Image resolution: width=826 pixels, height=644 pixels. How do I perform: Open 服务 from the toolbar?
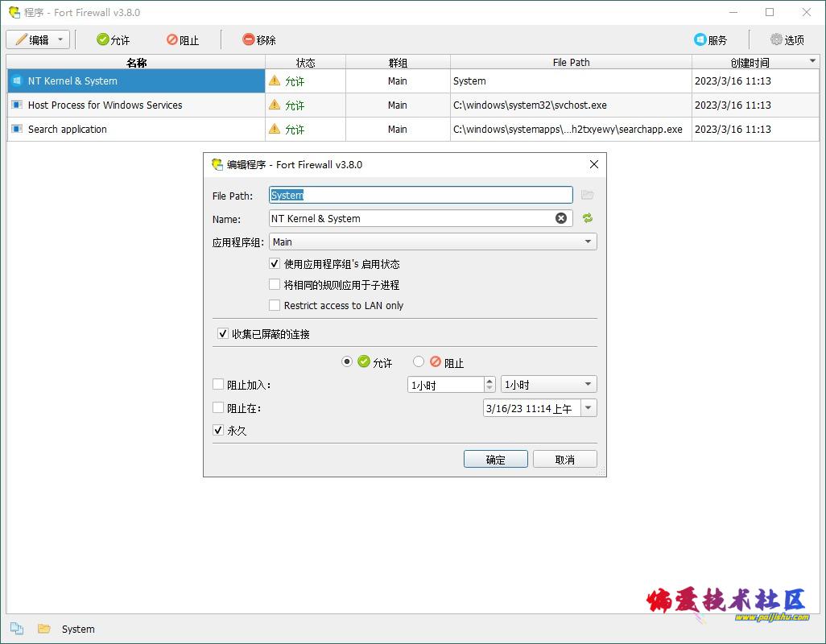coord(710,40)
